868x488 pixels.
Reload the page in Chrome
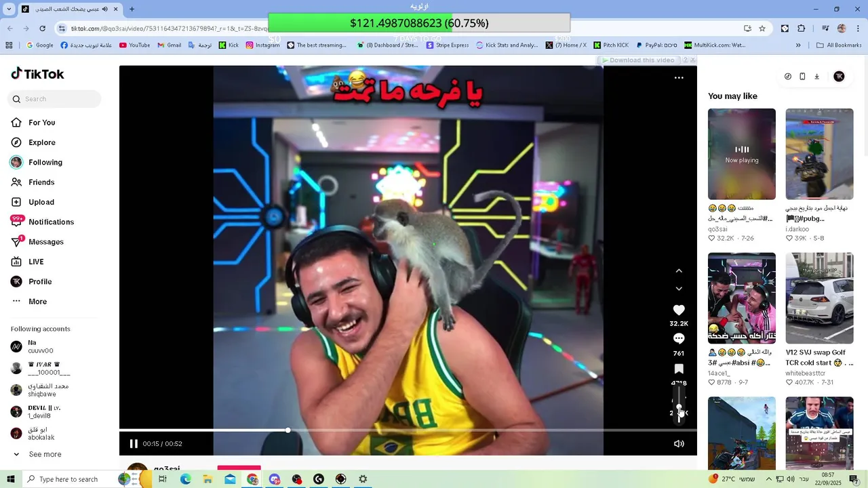42,28
